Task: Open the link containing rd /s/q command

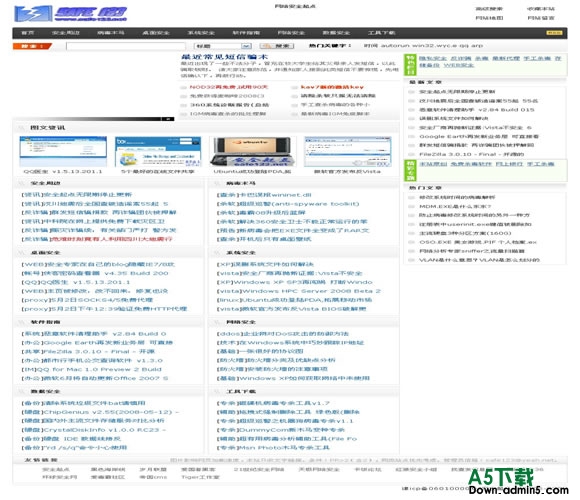Action: 74,447
